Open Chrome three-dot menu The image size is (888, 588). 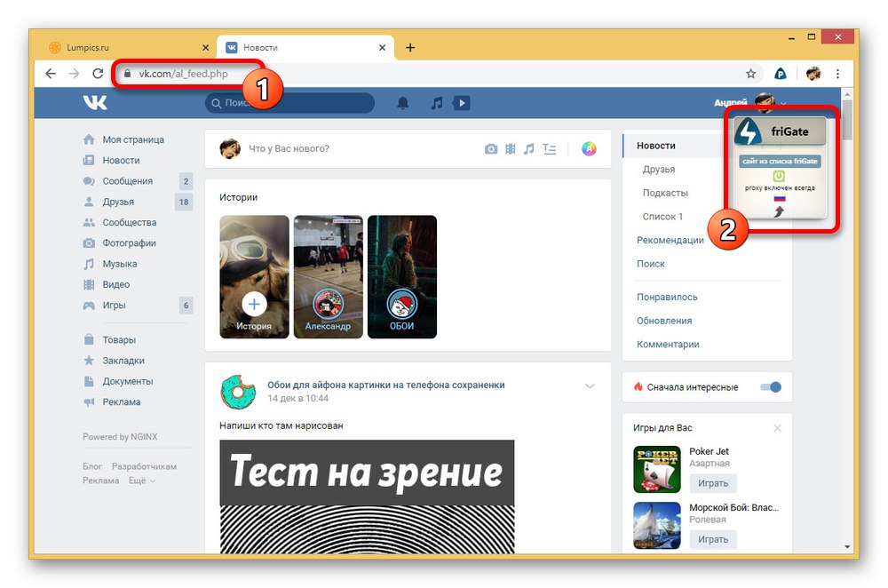[837, 74]
